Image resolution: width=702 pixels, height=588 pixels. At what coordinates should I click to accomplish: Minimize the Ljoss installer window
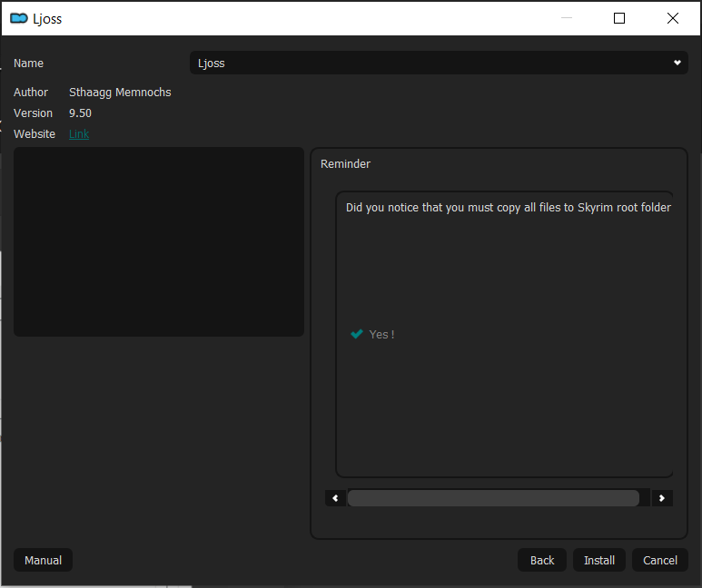coord(567,18)
